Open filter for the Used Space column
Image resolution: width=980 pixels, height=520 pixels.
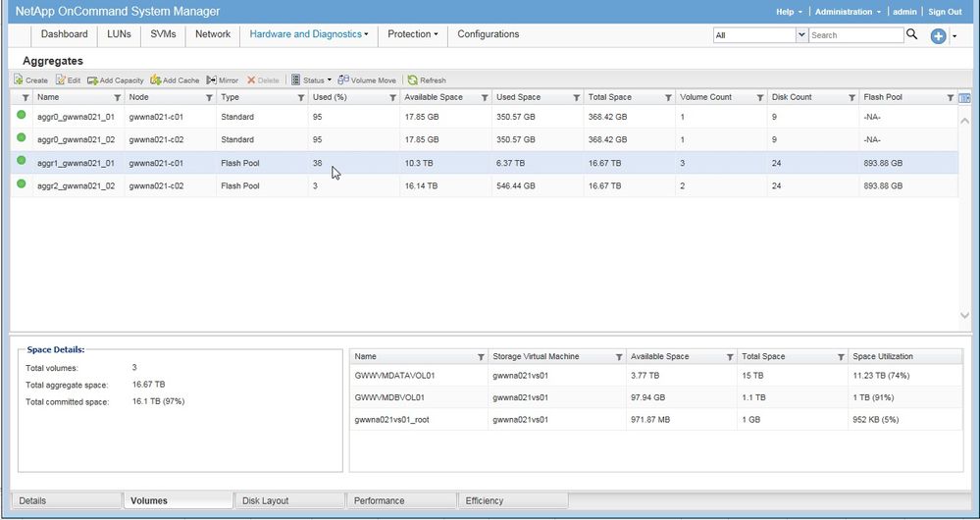(577, 98)
